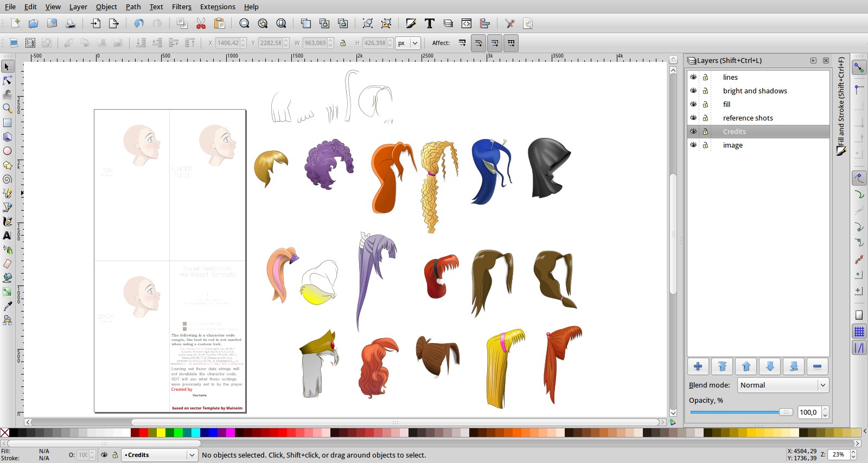Open the Filters menu
The height and width of the screenshot is (463, 868).
tap(181, 7)
